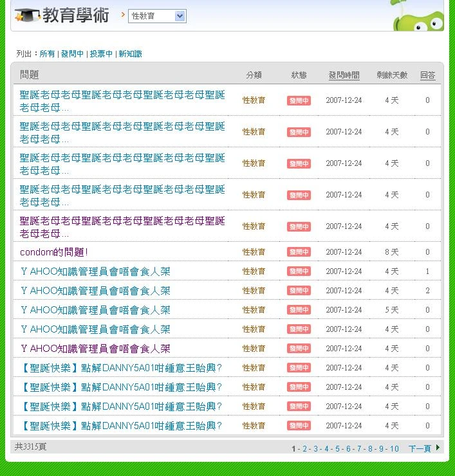Image resolution: width=455 pixels, height=476 pixels.
Task: Open the YAHOO知識管理員 question with 5天 remaining
Action: click(x=95, y=310)
